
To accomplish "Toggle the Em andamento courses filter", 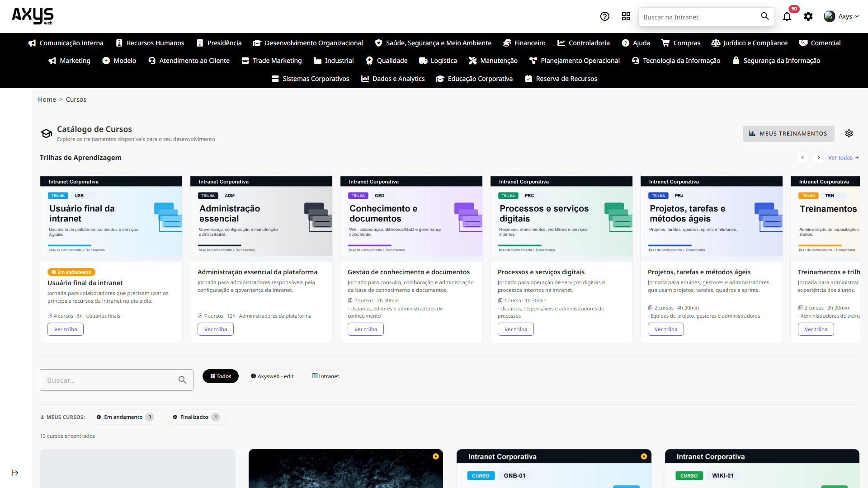I will tap(125, 417).
